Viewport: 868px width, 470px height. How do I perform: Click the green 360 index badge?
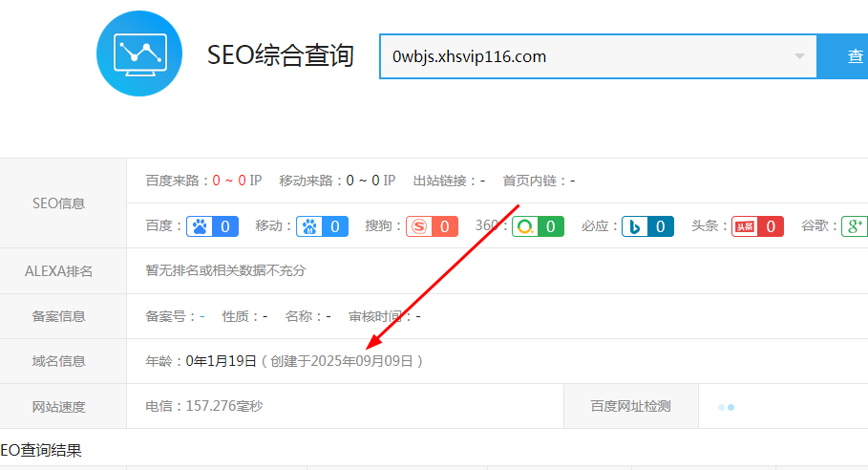click(538, 226)
